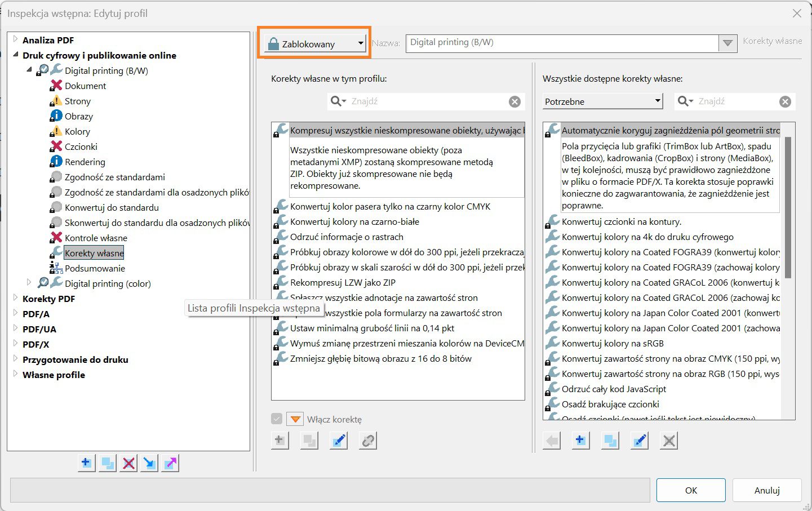
Task: Select the fixup Zmniejsz głębię bitową obrazu z 16 do 8 bitów
Action: (381, 358)
